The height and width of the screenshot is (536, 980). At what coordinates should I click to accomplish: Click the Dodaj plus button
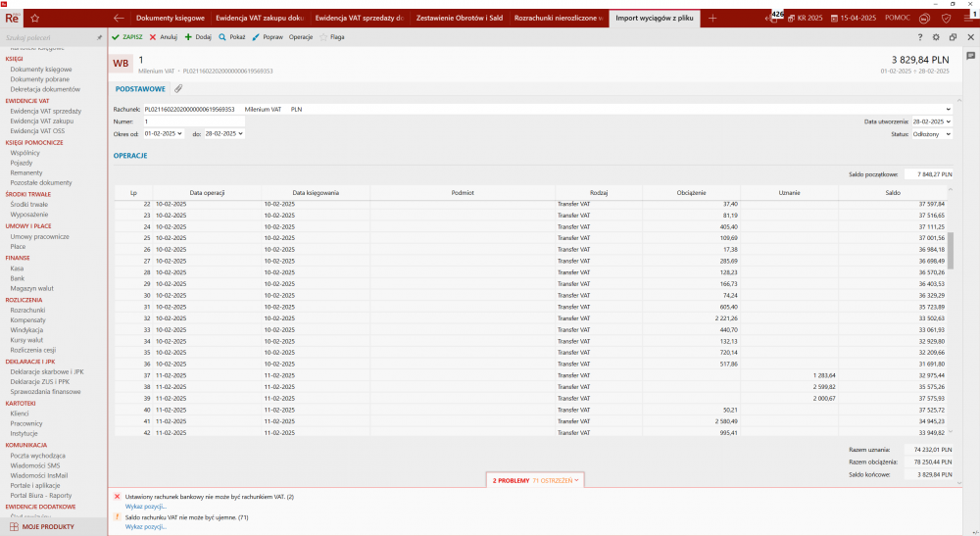(x=198, y=37)
